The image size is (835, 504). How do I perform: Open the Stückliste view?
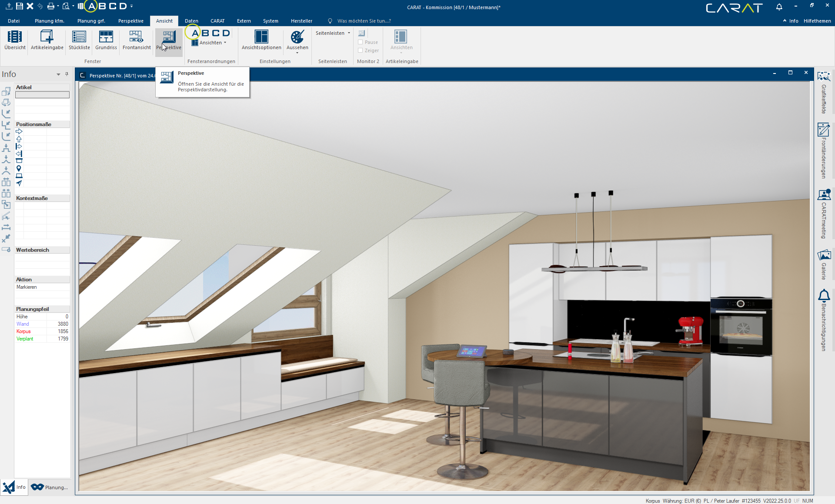(79, 40)
